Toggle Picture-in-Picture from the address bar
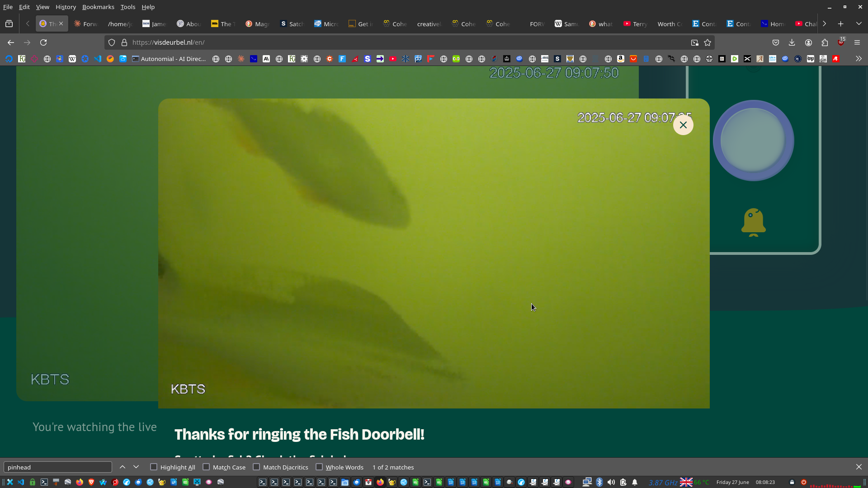 695,42
